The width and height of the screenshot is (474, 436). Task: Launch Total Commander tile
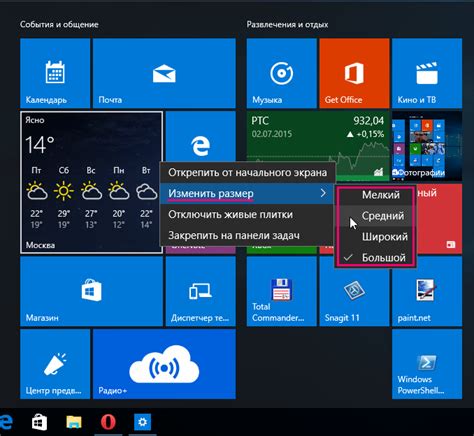point(282,291)
